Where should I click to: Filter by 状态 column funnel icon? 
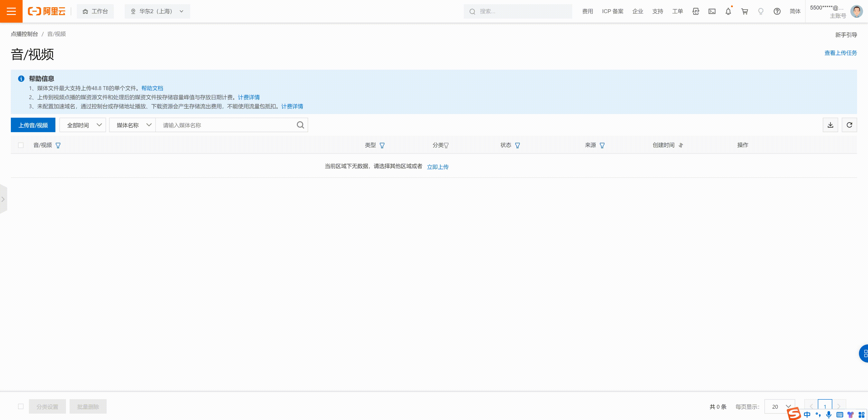click(x=517, y=146)
